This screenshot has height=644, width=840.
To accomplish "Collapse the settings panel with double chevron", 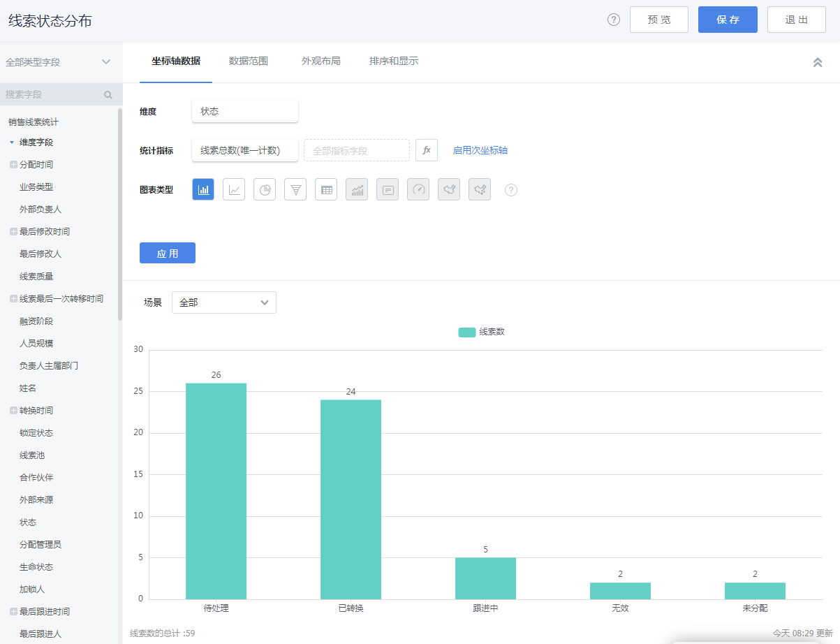I will tap(818, 62).
